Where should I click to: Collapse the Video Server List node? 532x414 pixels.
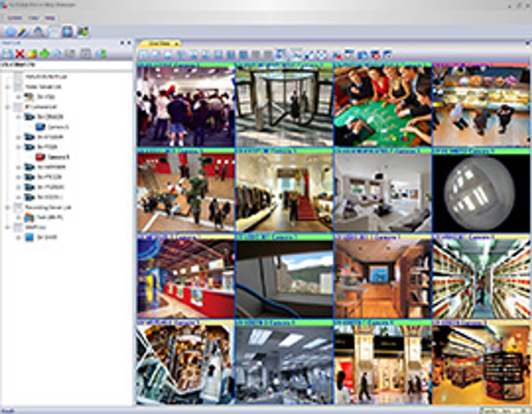(x=8, y=87)
